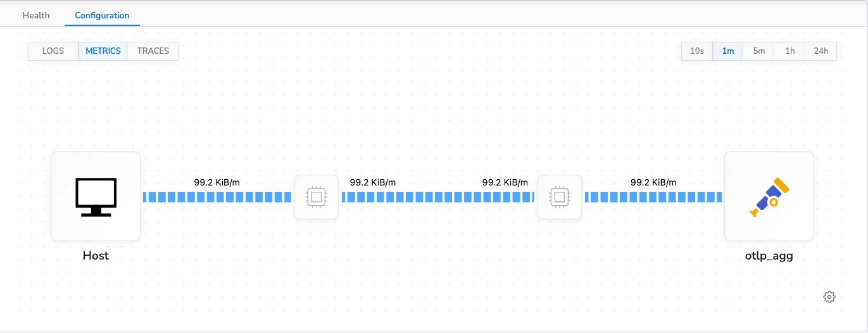Screen dimensions: 868x333
Task: Click the dashed pipeline between the two processors
Action: pyautogui.click(x=438, y=197)
